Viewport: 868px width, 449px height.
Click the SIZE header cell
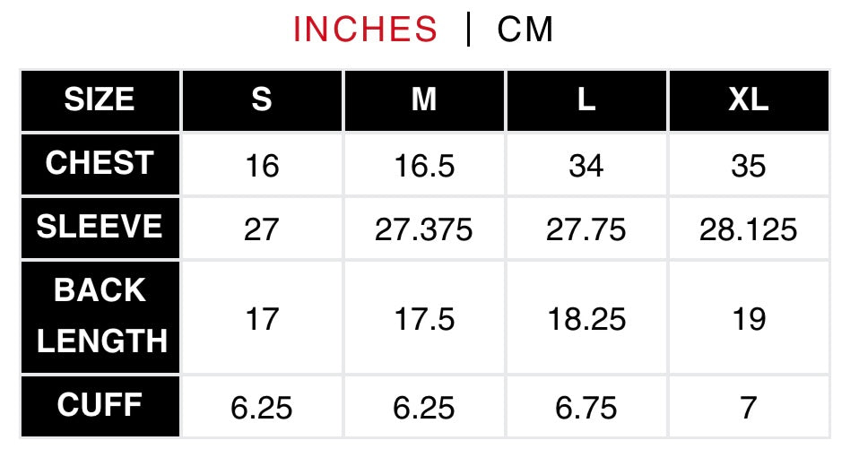point(100,100)
